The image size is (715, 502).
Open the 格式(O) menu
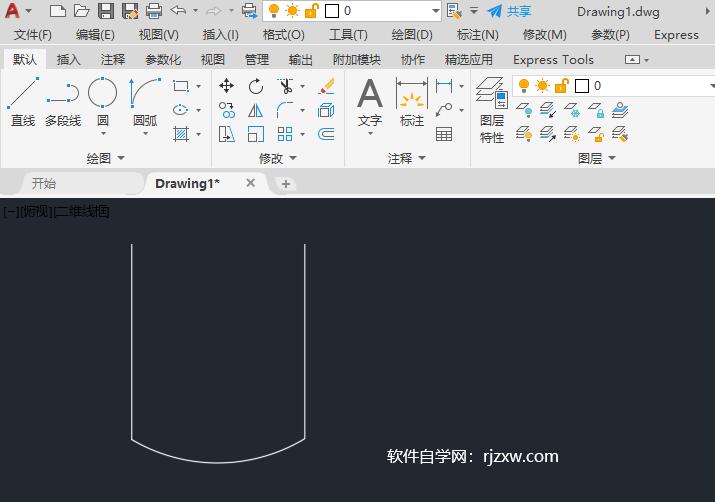click(283, 35)
